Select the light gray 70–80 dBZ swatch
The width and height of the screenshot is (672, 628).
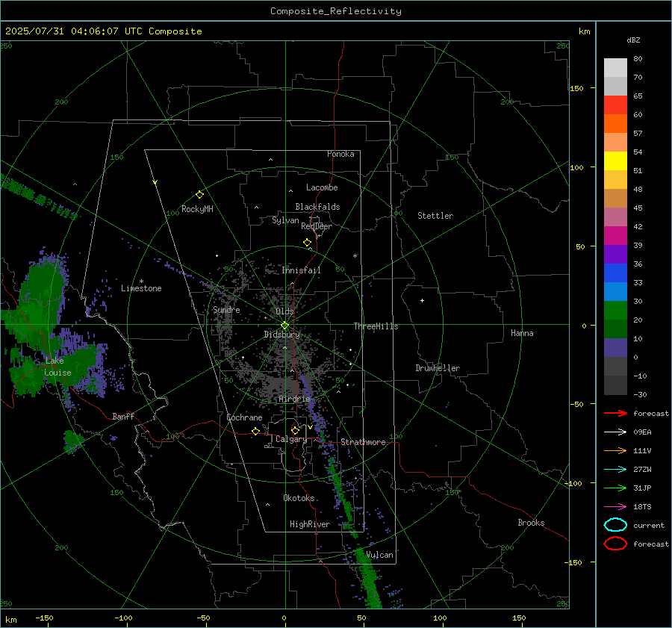click(x=615, y=68)
